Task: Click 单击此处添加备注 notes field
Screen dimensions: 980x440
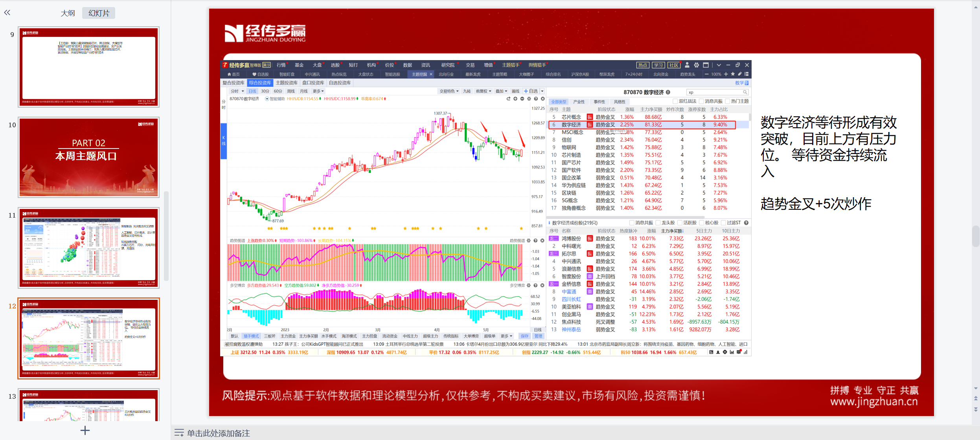Action: (x=219, y=433)
